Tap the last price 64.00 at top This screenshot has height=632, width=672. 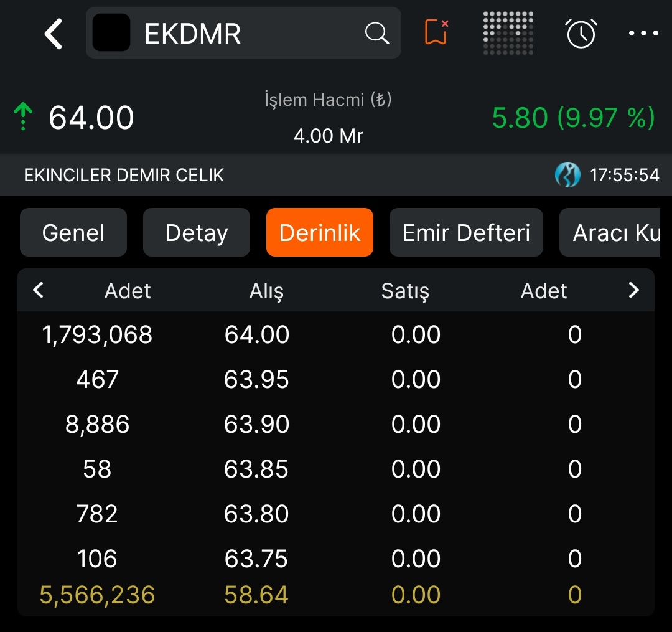pos(91,118)
